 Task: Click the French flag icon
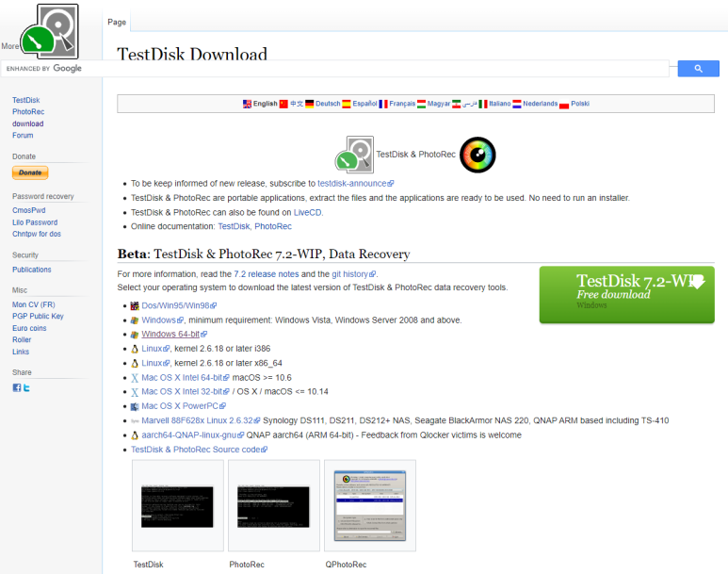(x=383, y=104)
